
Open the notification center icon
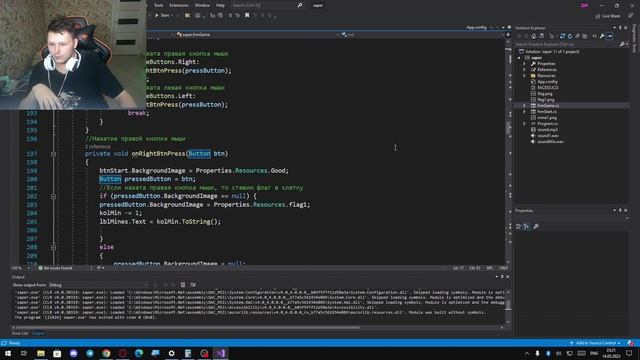[629, 353]
